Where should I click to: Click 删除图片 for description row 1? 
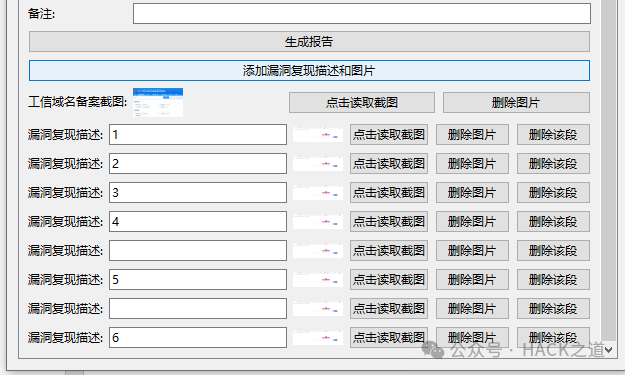pyautogui.click(x=472, y=135)
